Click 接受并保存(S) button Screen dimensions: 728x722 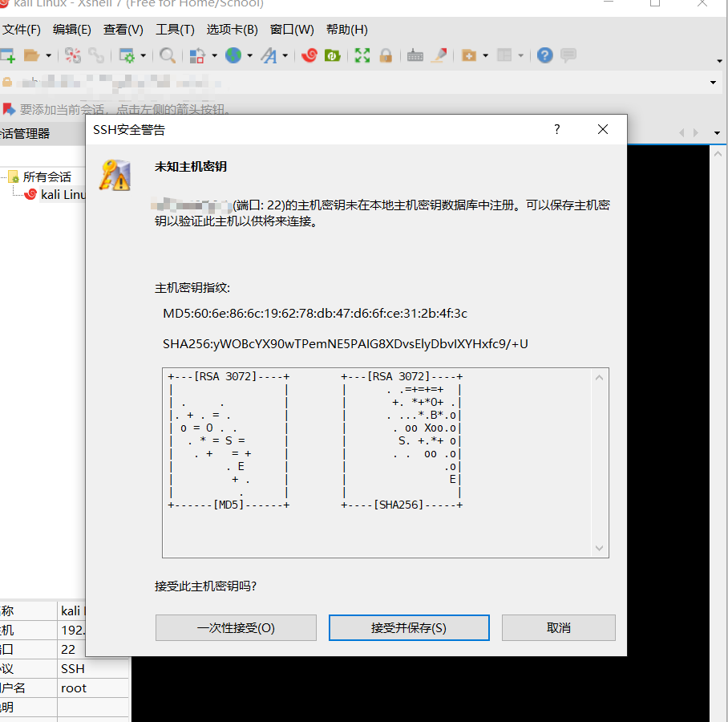tap(409, 627)
